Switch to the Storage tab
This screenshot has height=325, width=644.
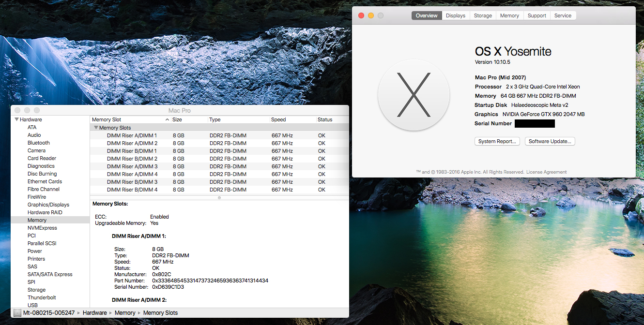(x=483, y=15)
